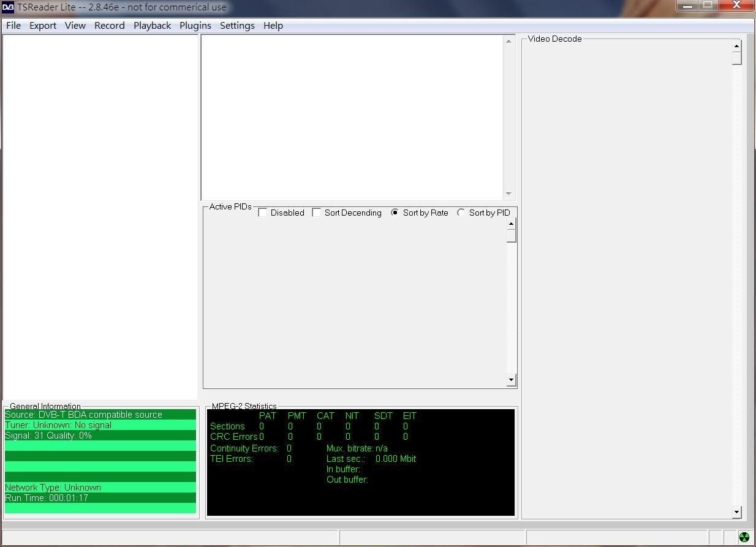Click 'Signal: 31 Quality: 0%' row

pyautogui.click(x=100, y=436)
